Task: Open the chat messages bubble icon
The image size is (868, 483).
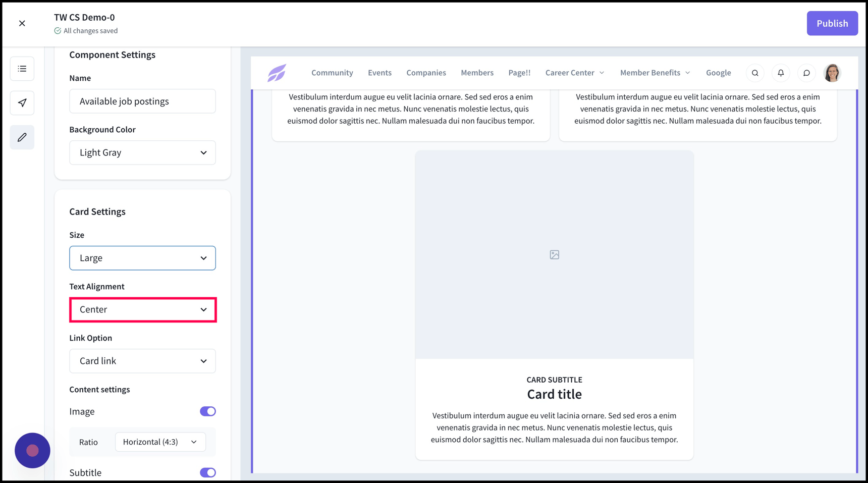Action: 806,73
